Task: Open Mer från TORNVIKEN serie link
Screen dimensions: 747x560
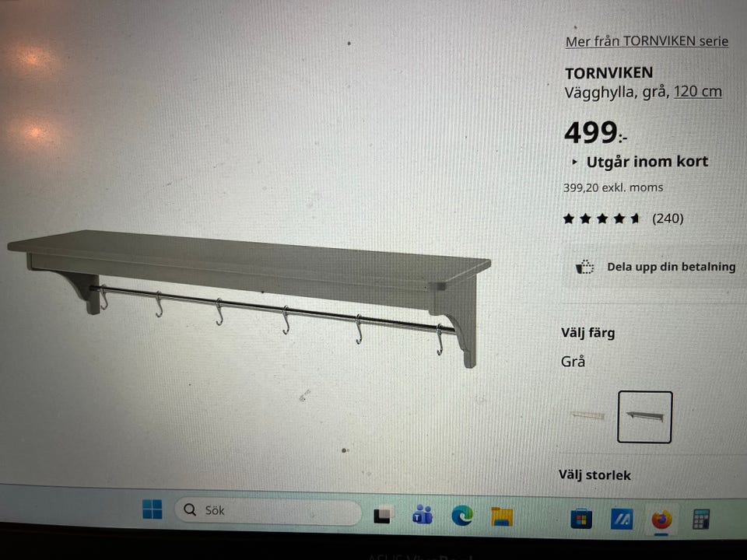Action: point(647,41)
